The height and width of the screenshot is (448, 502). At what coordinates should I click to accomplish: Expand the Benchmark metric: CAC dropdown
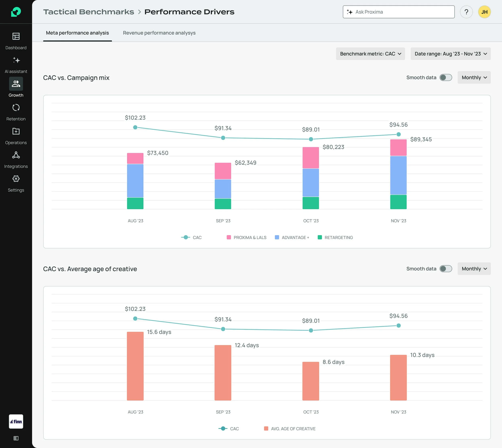[x=370, y=54]
